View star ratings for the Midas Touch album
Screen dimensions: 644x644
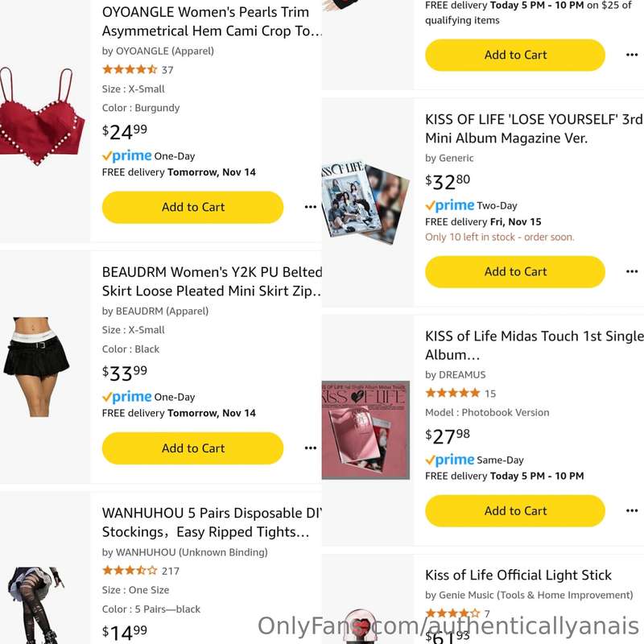pos(452,393)
